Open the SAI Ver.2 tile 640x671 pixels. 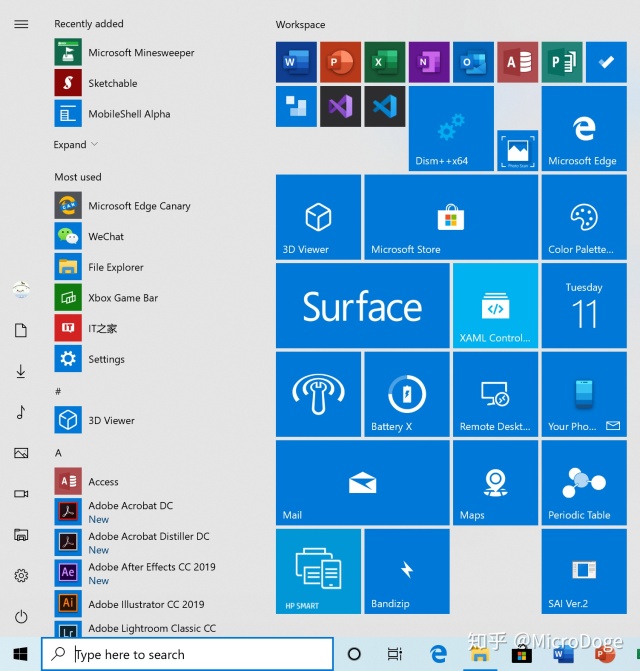pyautogui.click(x=584, y=571)
